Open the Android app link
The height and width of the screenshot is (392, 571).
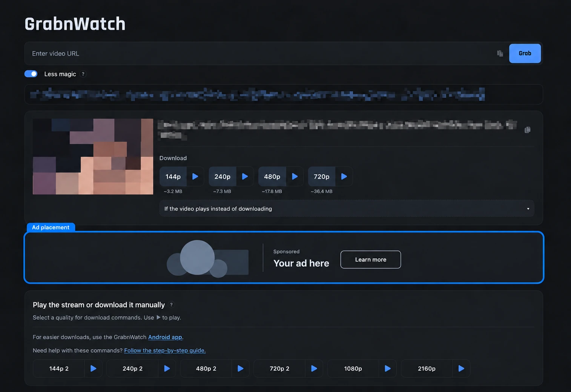point(165,337)
